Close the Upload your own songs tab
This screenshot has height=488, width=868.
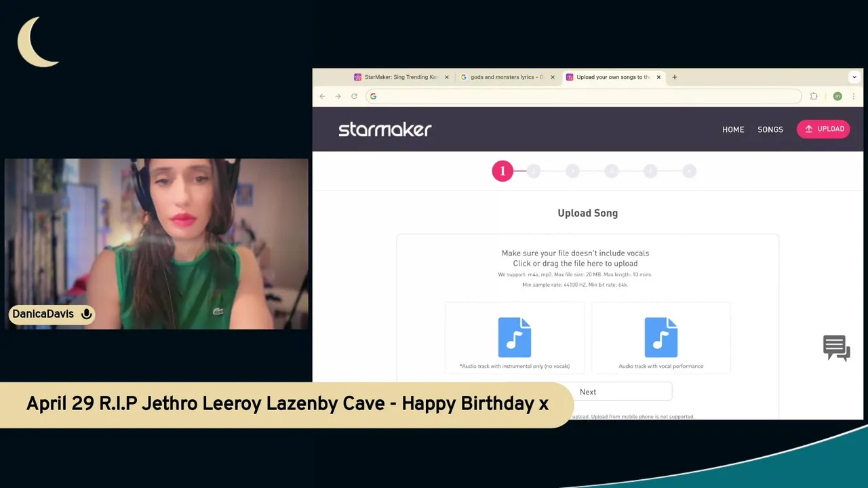tap(658, 77)
